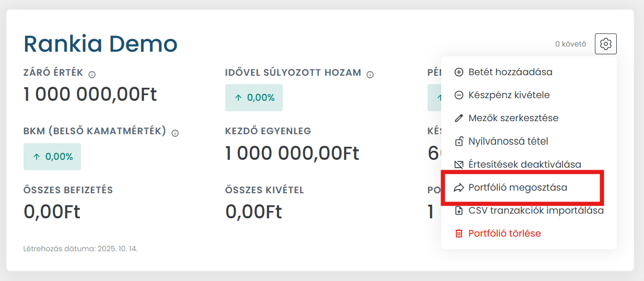This screenshot has height=281, width=644.
Task: Select Betét hozzáadása from the menu
Action: pyautogui.click(x=510, y=72)
